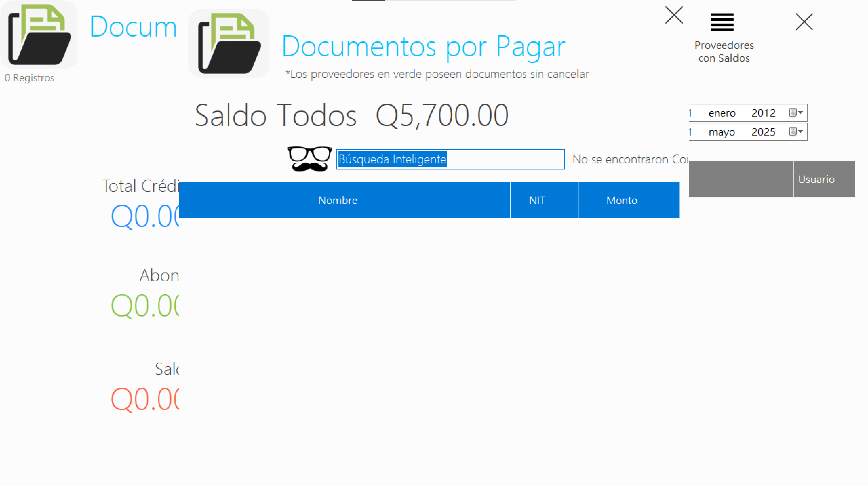Click the Monto column header
Screen dimensions: 868x486
click(x=622, y=200)
